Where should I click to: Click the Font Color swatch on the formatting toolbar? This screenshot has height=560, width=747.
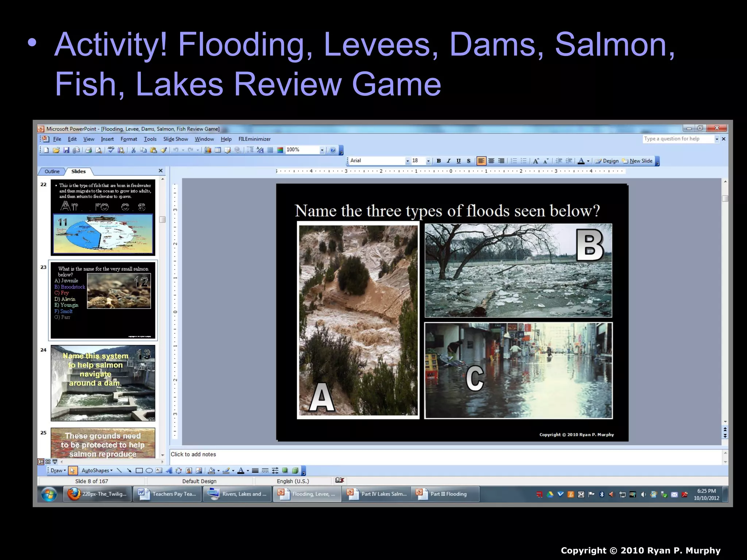click(x=581, y=161)
